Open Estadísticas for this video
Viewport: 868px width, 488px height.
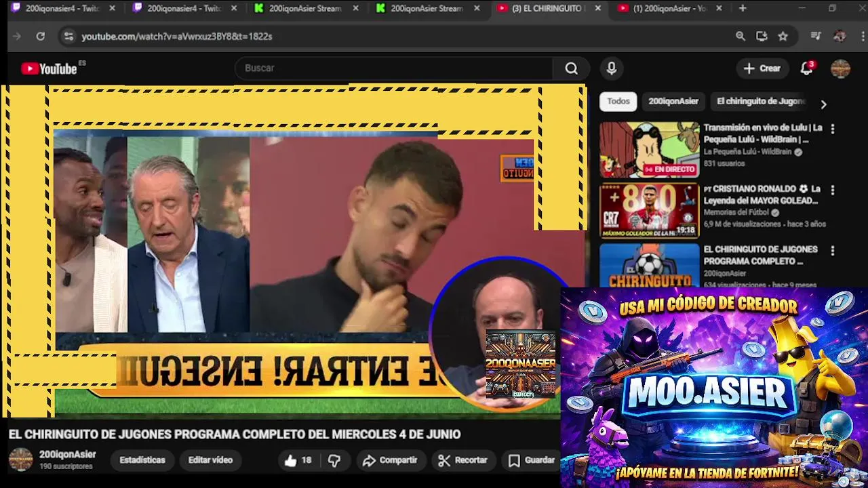[142, 460]
